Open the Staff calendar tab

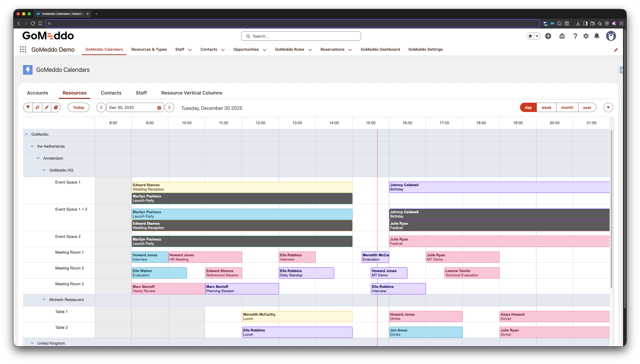tap(141, 93)
